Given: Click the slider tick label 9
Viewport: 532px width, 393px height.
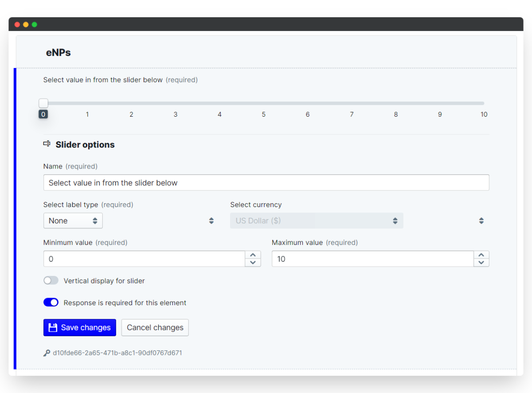Looking at the screenshot, I should pos(440,114).
